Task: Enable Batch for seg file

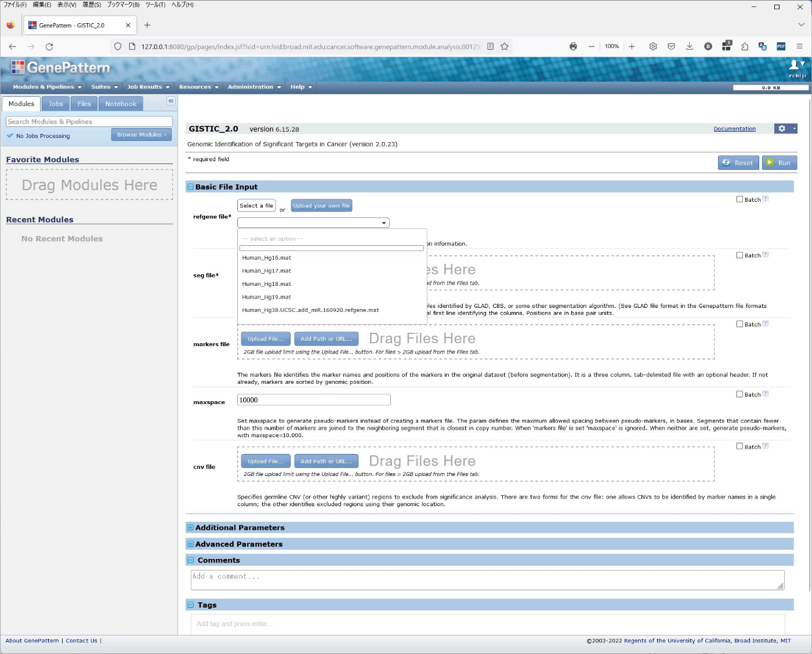Action: pos(739,255)
